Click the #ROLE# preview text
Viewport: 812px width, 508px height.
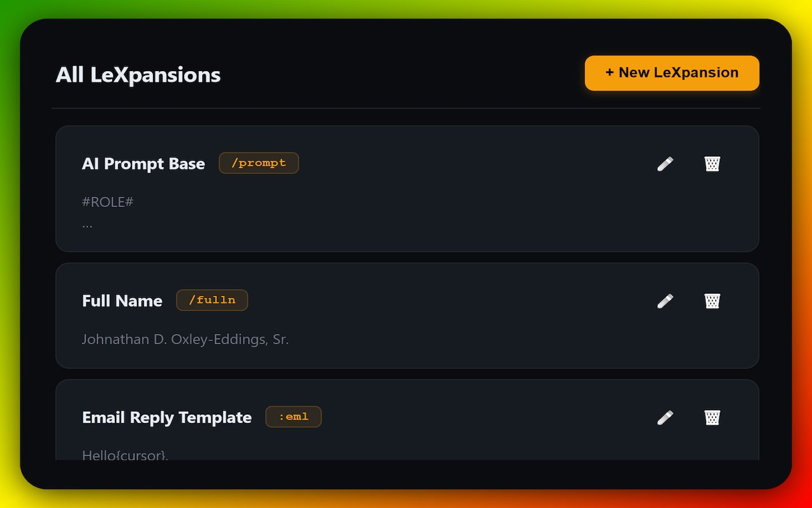(108, 202)
